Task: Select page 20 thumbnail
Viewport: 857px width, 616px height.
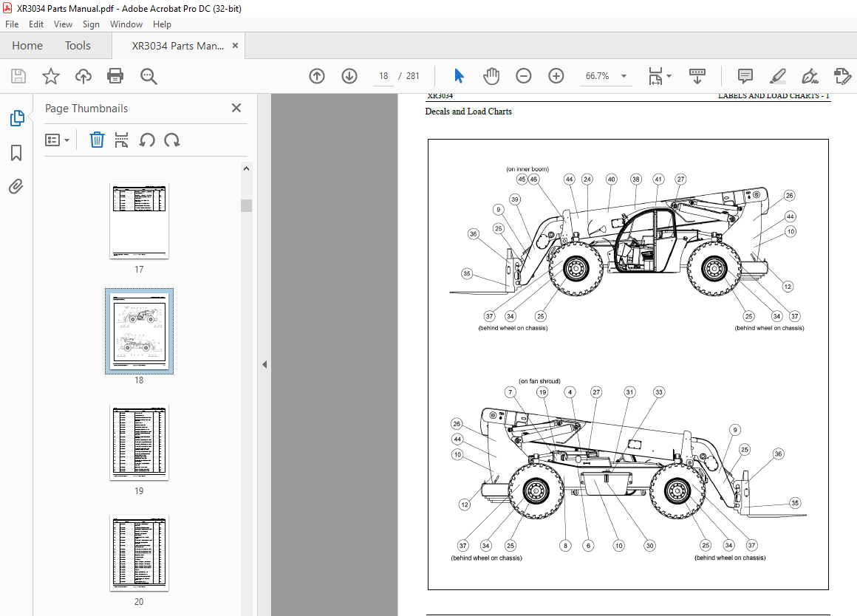Action: click(x=140, y=552)
